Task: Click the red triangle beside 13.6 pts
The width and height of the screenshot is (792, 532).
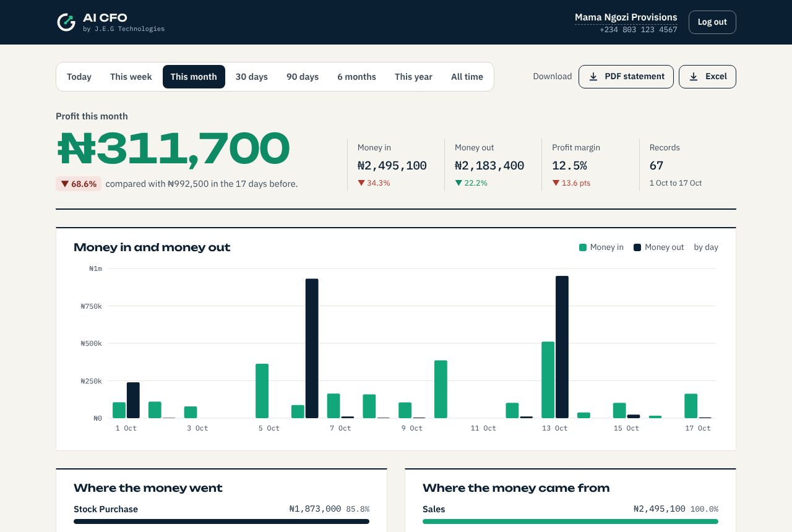Action: 556,183
